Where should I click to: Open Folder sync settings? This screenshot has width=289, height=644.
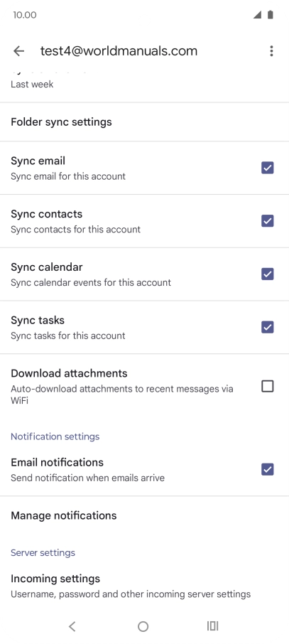(x=145, y=122)
